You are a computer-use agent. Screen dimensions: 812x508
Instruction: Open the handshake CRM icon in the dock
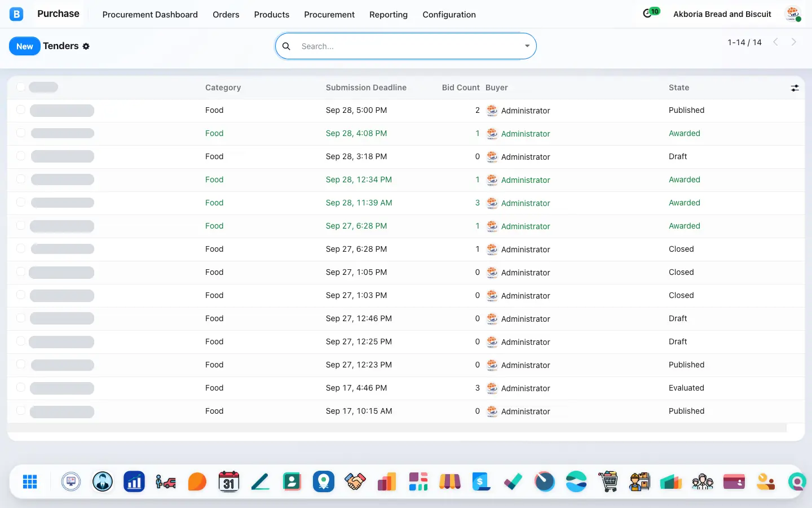(355, 481)
